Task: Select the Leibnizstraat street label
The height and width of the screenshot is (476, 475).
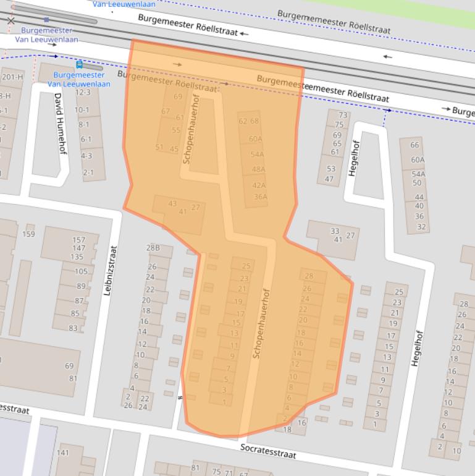Action: (x=110, y=270)
